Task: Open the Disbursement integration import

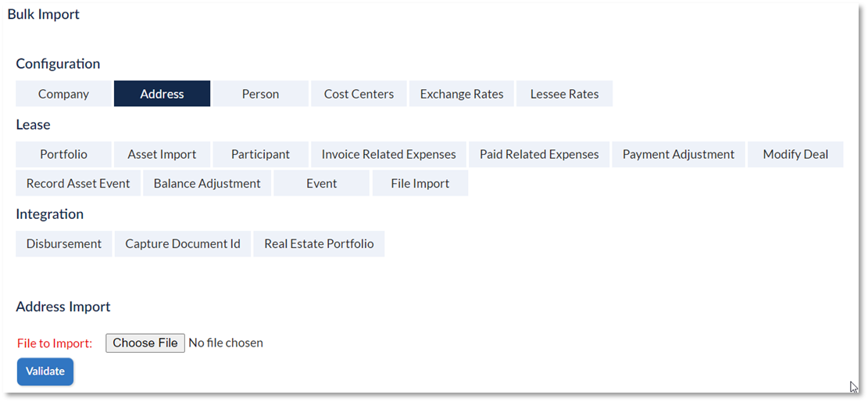Action: (x=63, y=244)
